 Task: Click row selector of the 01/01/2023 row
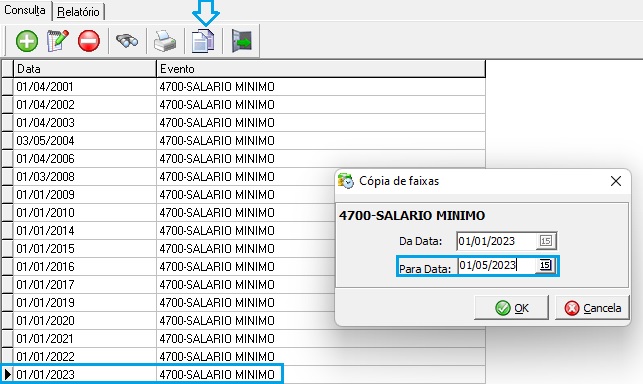pos(7,375)
